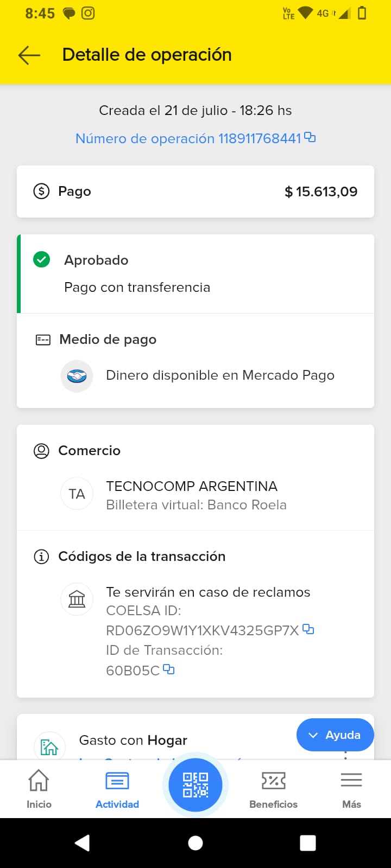
Task: Tap the TA merchant avatar
Action: click(77, 494)
